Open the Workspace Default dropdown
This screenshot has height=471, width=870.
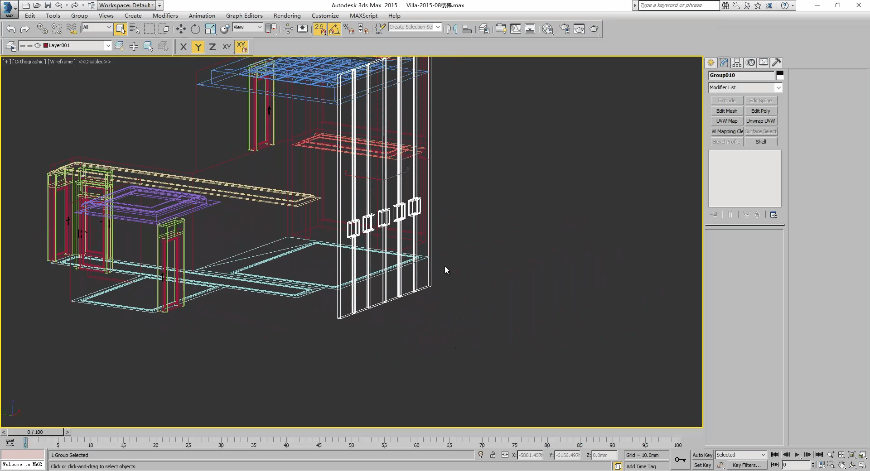point(126,5)
